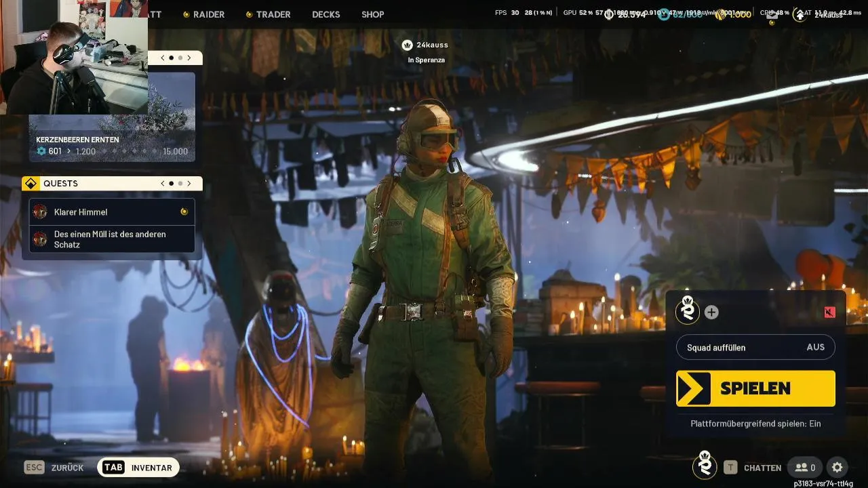Select first page dot in QUESTS header
Screen dimensions: 868x488
172,184
